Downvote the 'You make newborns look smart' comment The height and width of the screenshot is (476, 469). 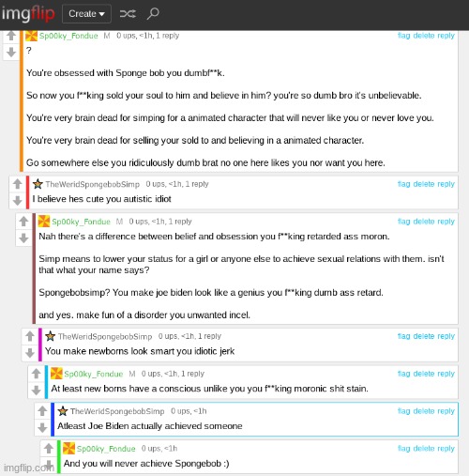click(30, 353)
